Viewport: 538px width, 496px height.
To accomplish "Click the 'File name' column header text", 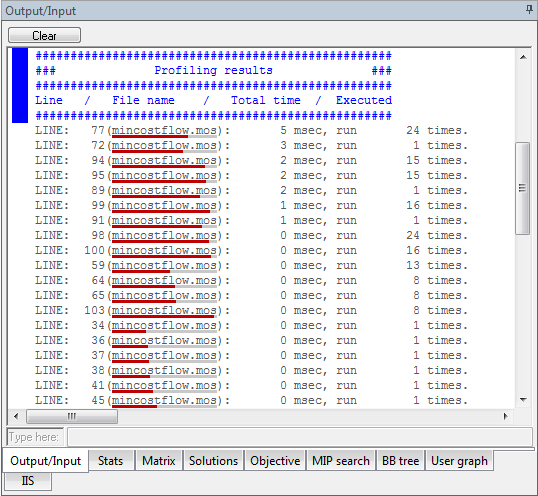I will pos(143,101).
